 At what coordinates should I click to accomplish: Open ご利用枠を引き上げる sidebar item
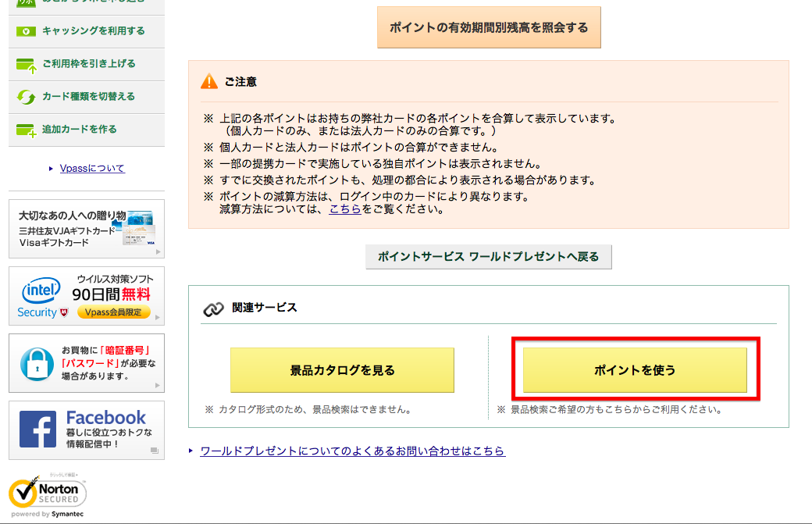tap(88, 64)
